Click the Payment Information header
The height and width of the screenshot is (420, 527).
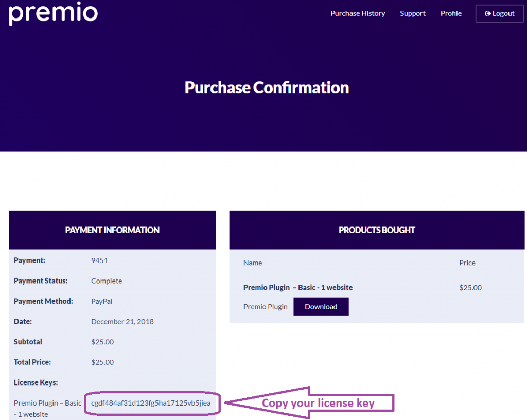coord(112,230)
